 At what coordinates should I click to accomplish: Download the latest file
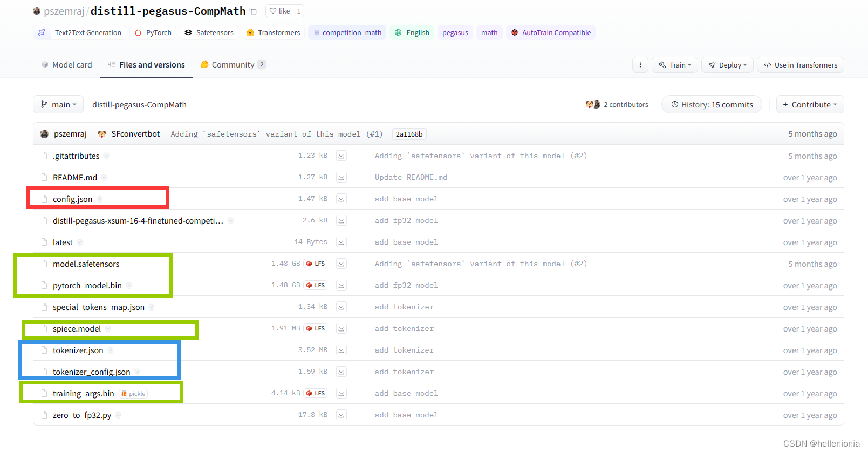pyautogui.click(x=341, y=242)
